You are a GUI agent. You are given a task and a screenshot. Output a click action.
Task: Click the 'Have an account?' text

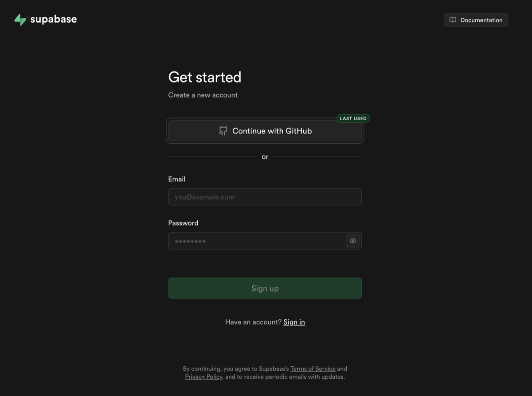click(253, 322)
